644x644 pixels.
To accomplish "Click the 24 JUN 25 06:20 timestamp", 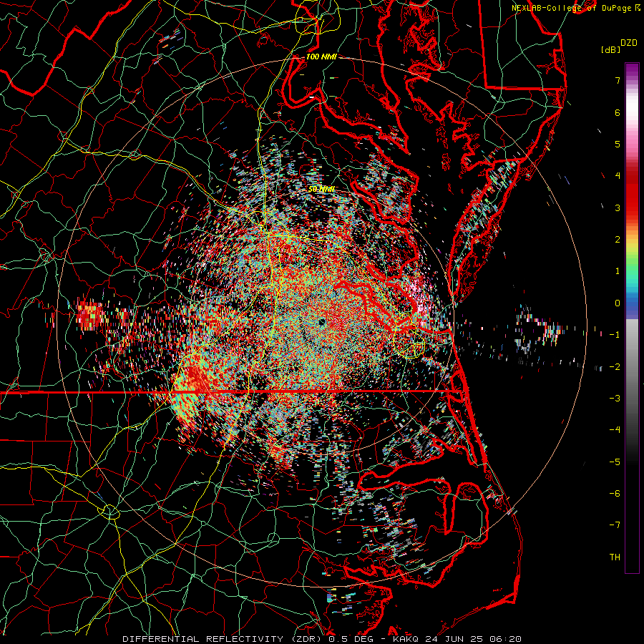I will [472, 639].
